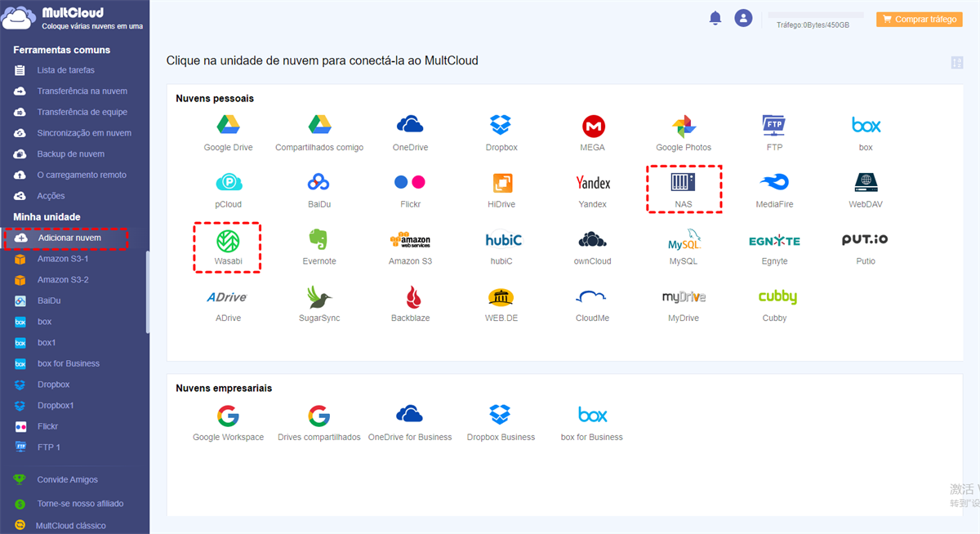Select the OneDrive personal cloud
Screen dimensions: 980x534
[x=410, y=125]
